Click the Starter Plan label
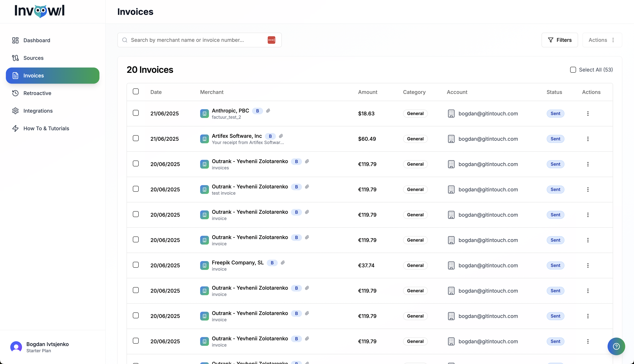The width and height of the screenshot is (634, 364). pyautogui.click(x=39, y=351)
